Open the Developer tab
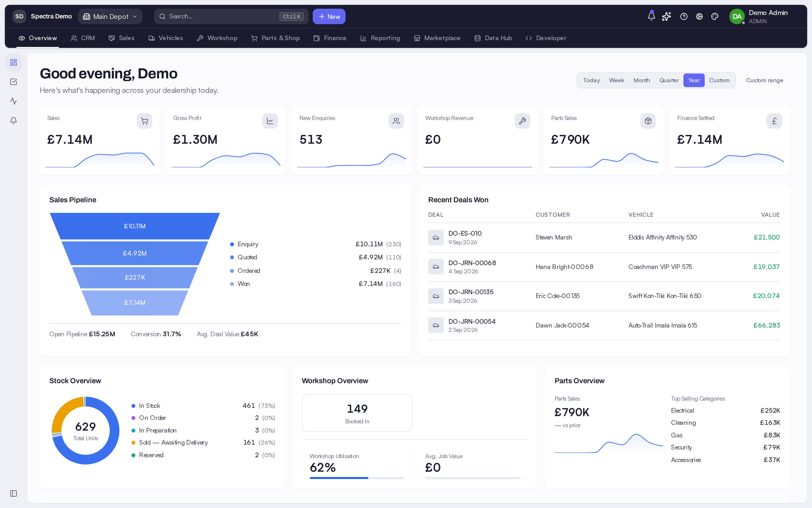 click(x=546, y=38)
